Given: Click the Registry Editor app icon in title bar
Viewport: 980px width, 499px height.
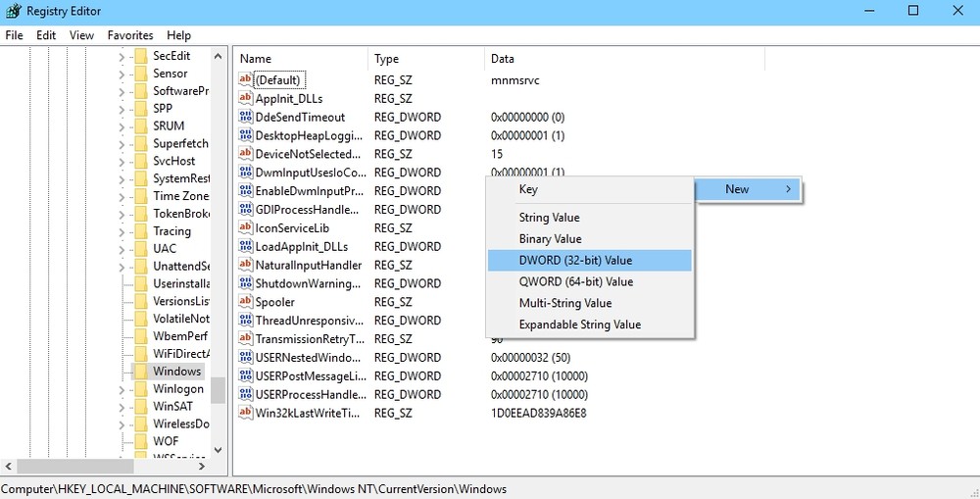Looking at the screenshot, I should pos(13,11).
